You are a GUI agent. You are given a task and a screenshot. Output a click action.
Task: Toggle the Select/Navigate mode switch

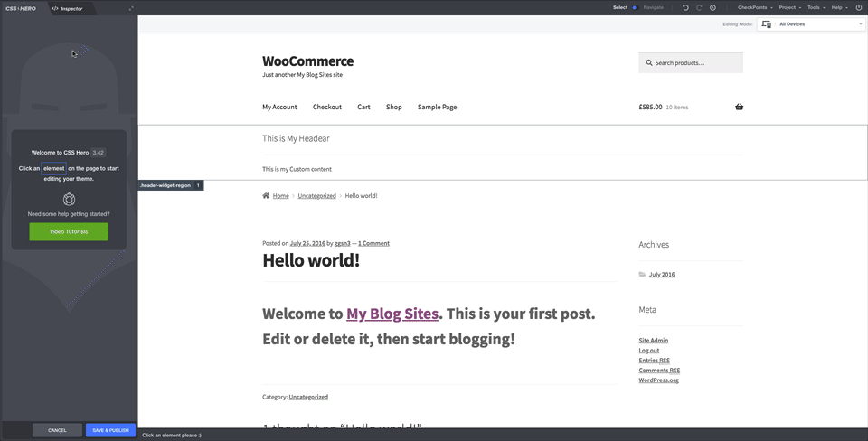coord(635,8)
